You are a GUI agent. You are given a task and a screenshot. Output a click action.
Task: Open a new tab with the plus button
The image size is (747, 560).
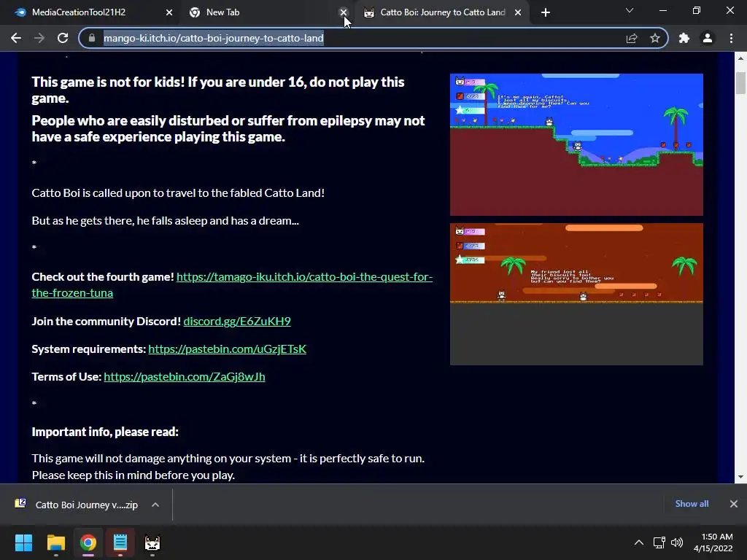(546, 12)
